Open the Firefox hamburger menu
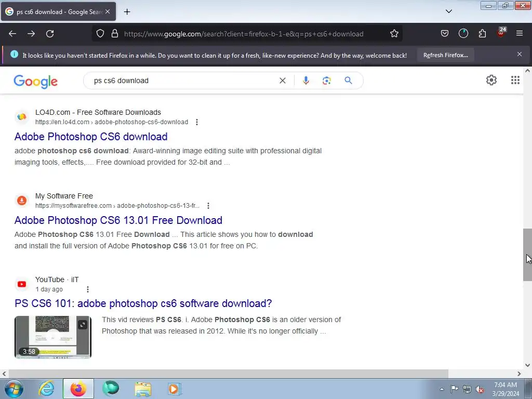 520,34
